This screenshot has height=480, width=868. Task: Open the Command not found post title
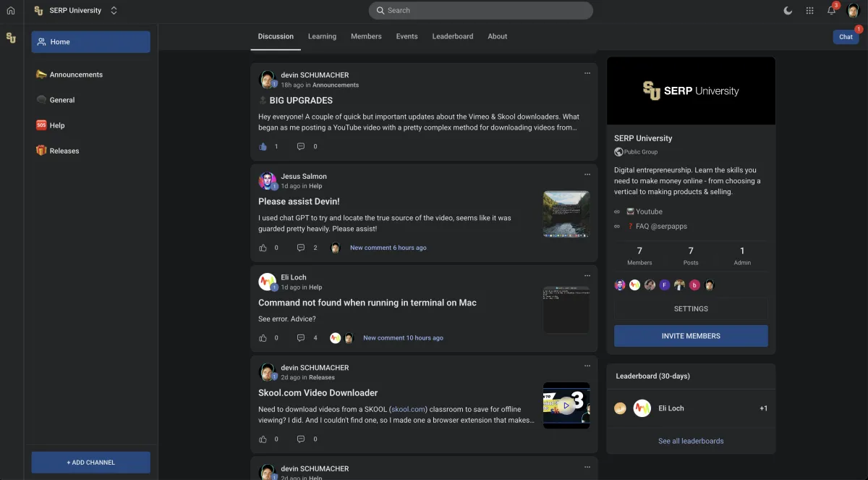(x=367, y=303)
